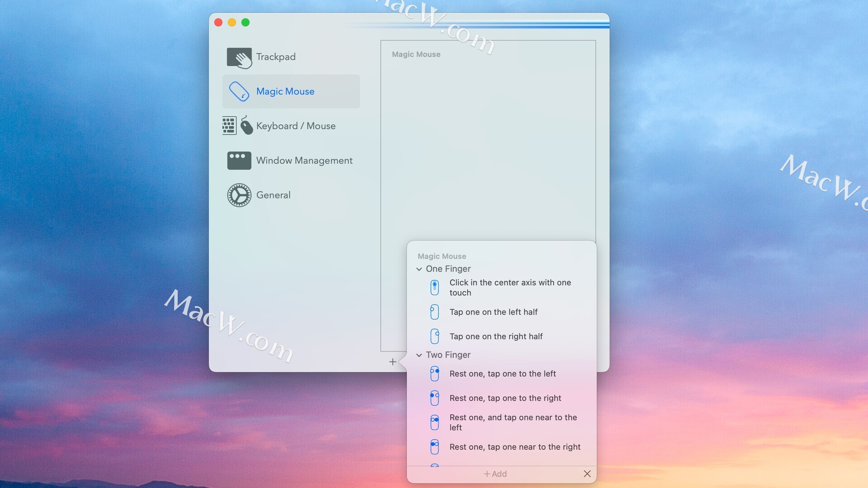868x488 pixels.
Task: Click icon for Rest one, tap one to the right
Action: (x=434, y=398)
